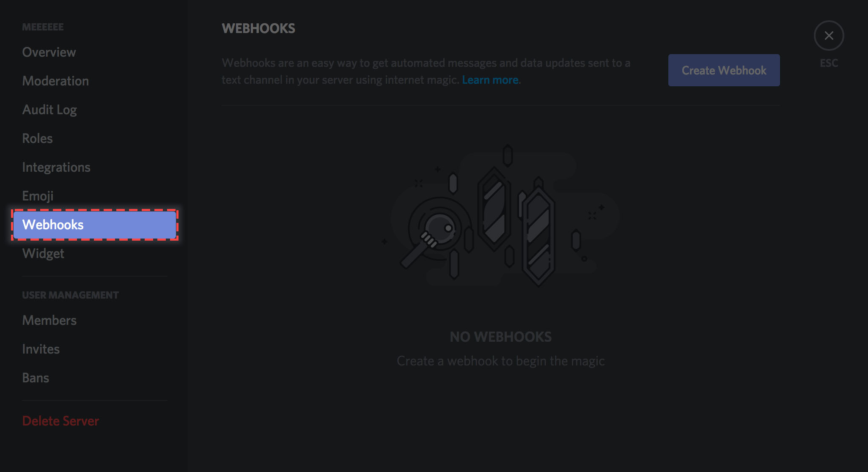The width and height of the screenshot is (868, 472).
Task: Open the Audit Log section
Action: 49,109
